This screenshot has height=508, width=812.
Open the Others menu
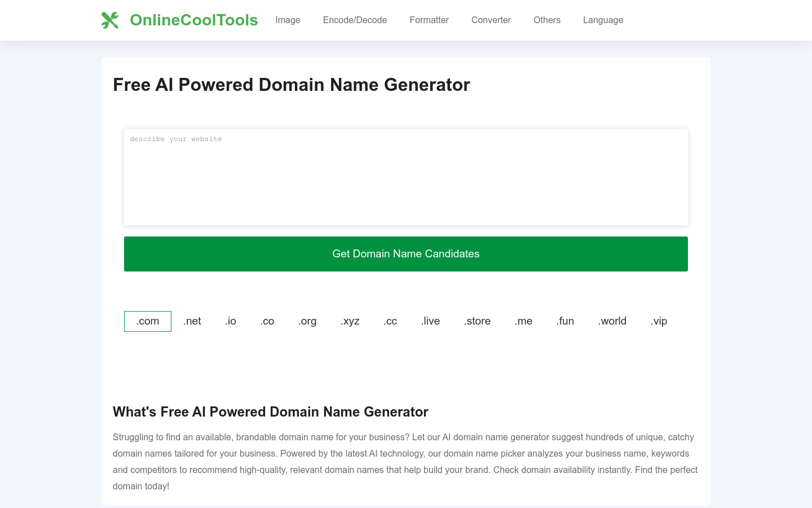(x=547, y=20)
